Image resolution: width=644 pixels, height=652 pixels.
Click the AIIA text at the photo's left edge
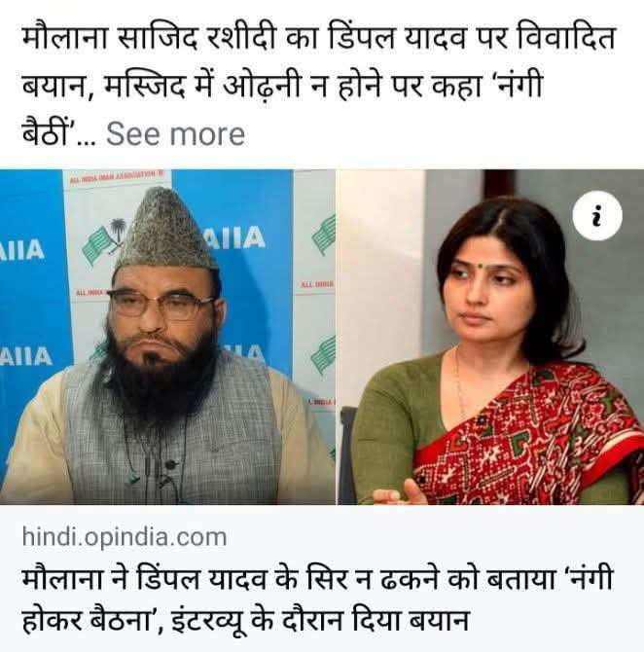pyautogui.click(x=21, y=250)
